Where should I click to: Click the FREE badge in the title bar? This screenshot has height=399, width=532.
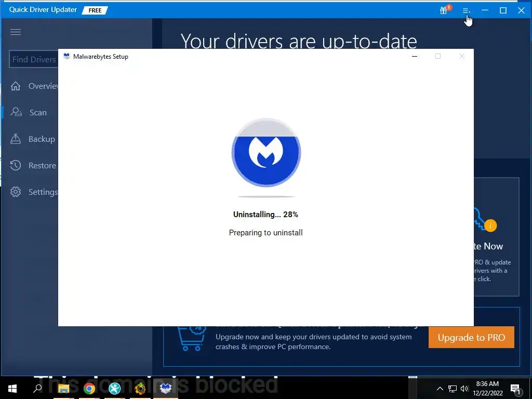pyautogui.click(x=95, y=10)
